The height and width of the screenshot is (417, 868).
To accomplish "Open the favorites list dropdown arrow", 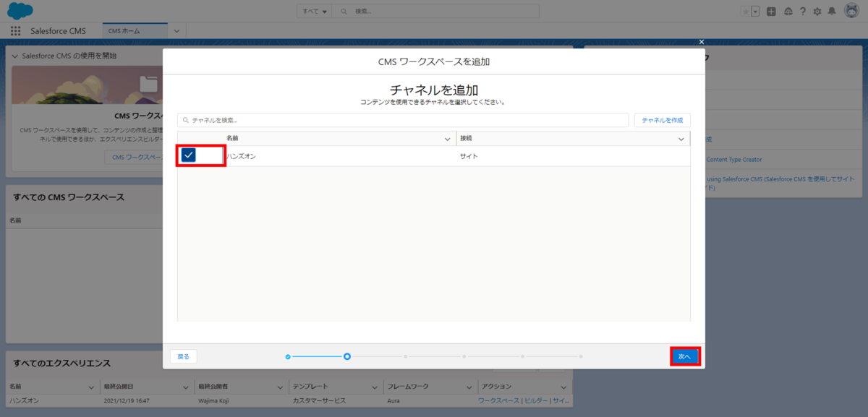I will click(755, 12).
